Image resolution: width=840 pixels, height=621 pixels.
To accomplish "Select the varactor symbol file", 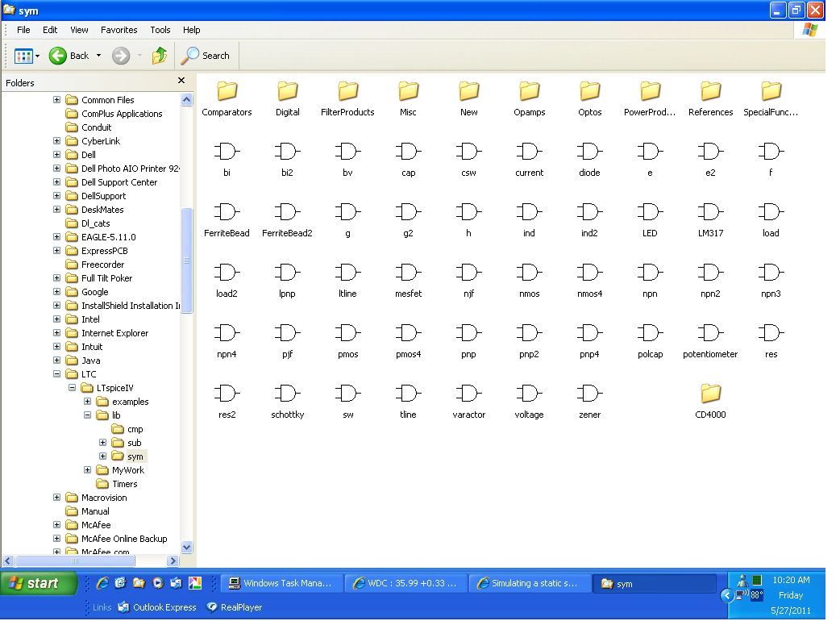I will 468,402.
